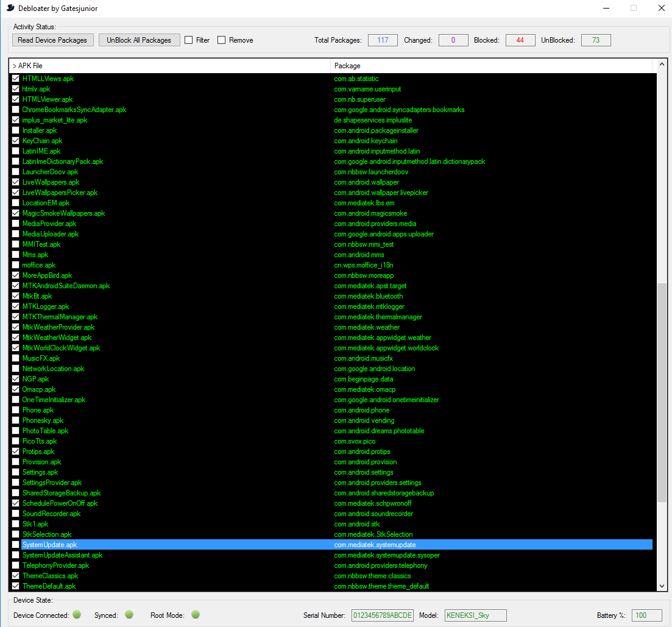Select Stk1.apk row
The height and width of the screenshot is (627, 672).
coord(331,524)
